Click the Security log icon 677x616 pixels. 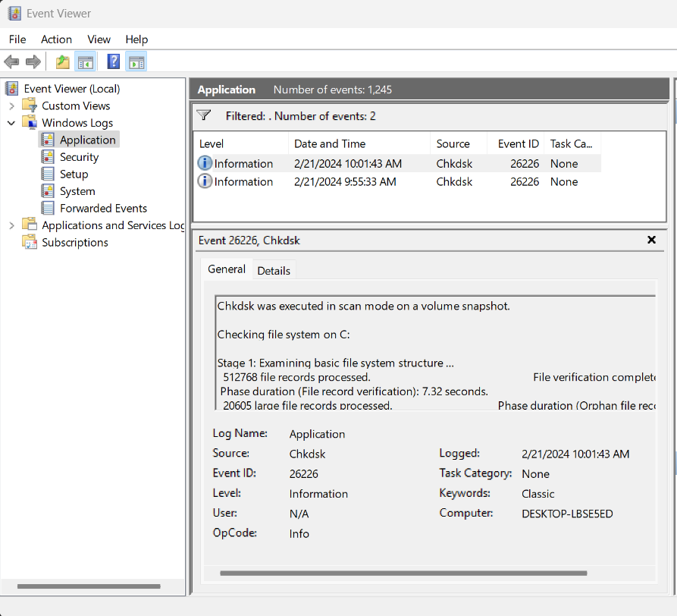pos(48,157)
